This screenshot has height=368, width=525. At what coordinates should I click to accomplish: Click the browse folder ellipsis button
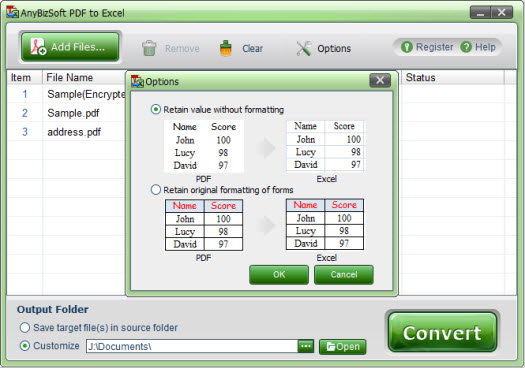(x=306, y=346)
